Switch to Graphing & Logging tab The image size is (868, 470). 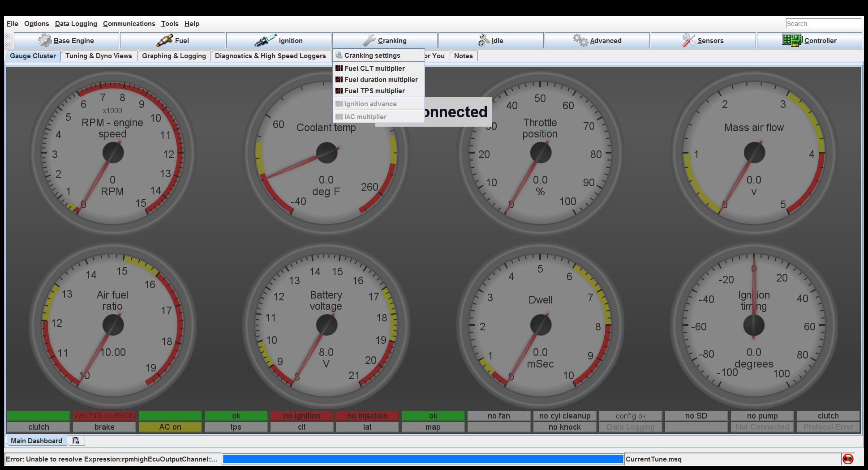tap(174, 56)
